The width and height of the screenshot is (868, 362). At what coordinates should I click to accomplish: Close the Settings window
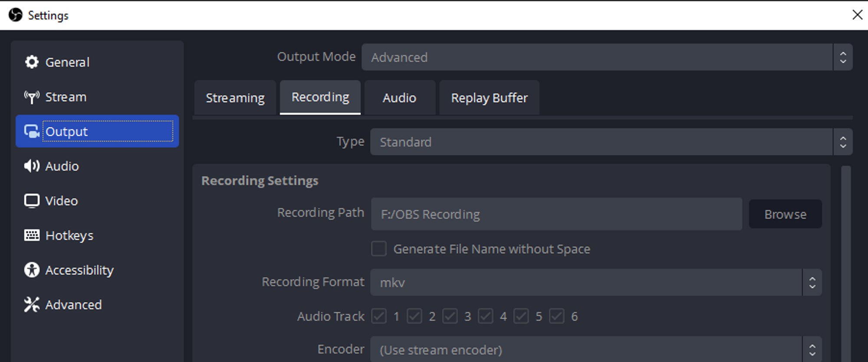(857, 15)
